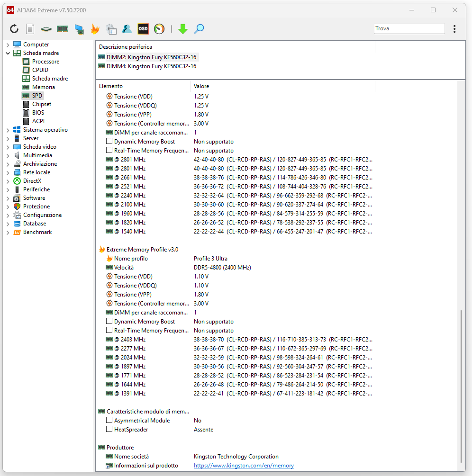Click the user silhouette icon in the toolbar
Viewport: 472px width, 476px height.
(x=127, y=29)
